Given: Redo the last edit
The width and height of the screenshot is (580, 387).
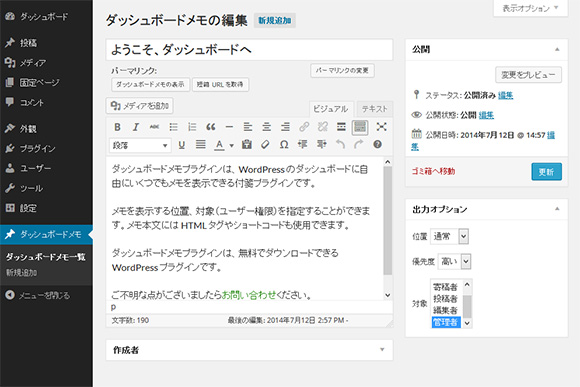Looking at the screenshot, I should (x=358, y=144).
